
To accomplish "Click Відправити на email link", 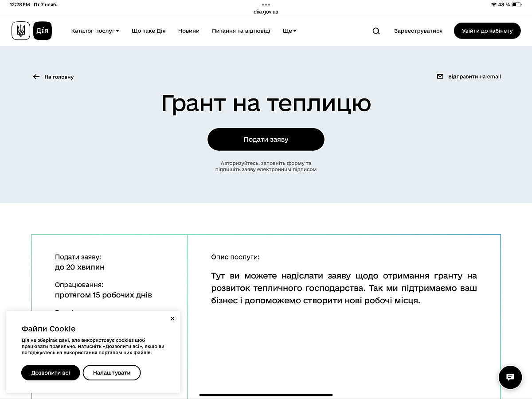I will click(474, 77).
